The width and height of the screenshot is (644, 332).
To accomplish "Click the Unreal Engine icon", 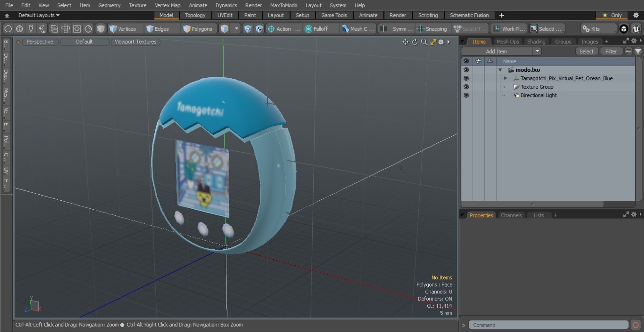I will (x=636, y=29).
